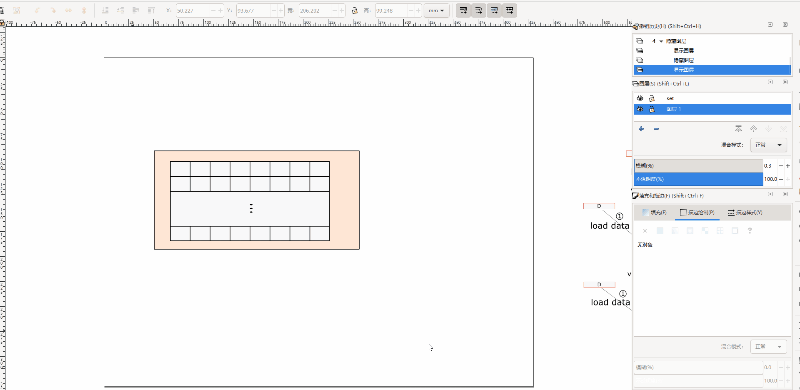The width and height of the screenshot is (800, 390).
Task: Lower selection one step in the toolbar
Action: pos(120,10)
